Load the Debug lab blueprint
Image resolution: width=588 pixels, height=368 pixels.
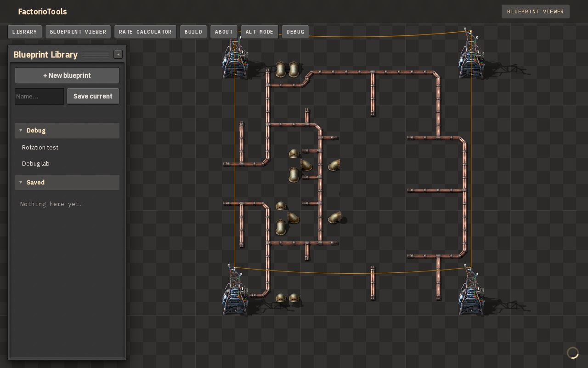tap(67, 164)
